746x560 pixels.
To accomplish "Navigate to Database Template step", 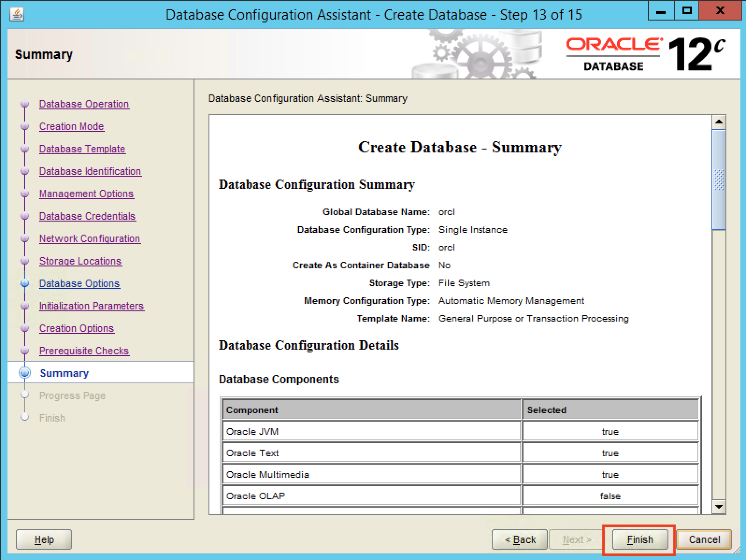I will [82, 149].
